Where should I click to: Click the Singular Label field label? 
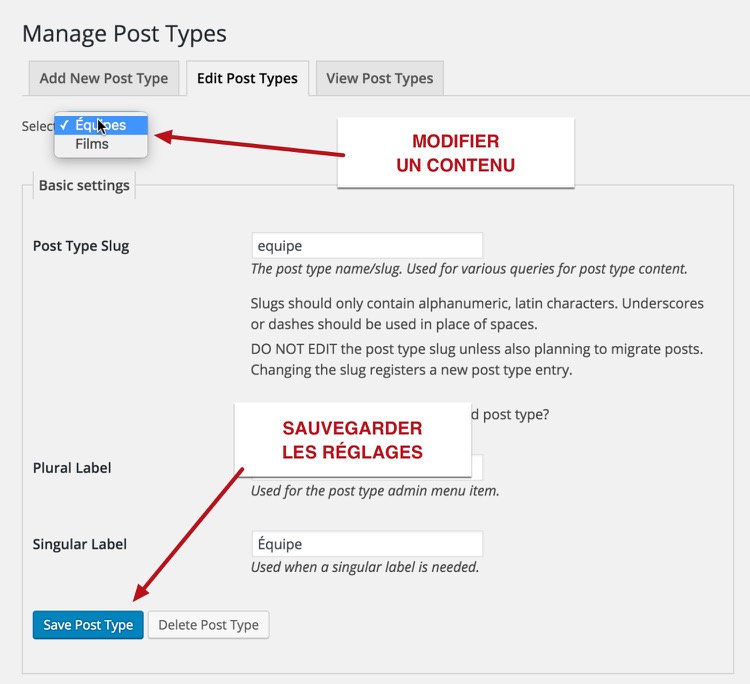click(x=80, y=544)
